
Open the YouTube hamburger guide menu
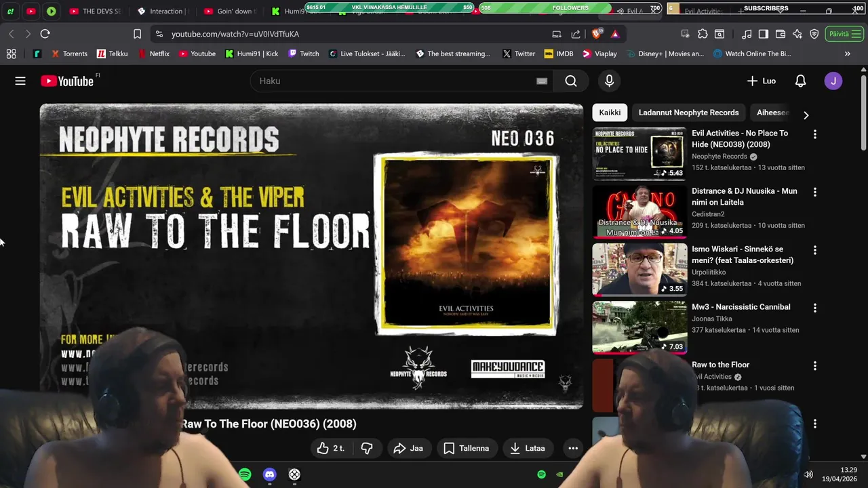(x=20, y=81)
